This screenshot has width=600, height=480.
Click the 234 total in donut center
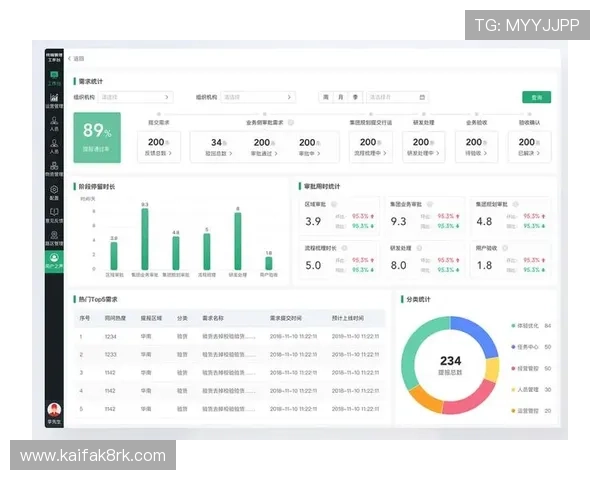click(450, 361)
